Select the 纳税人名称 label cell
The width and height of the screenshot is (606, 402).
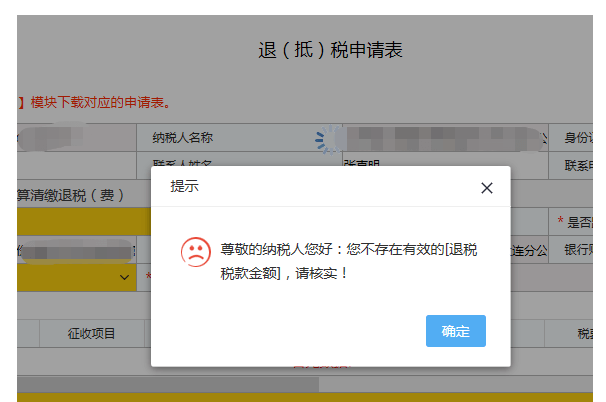182,138
